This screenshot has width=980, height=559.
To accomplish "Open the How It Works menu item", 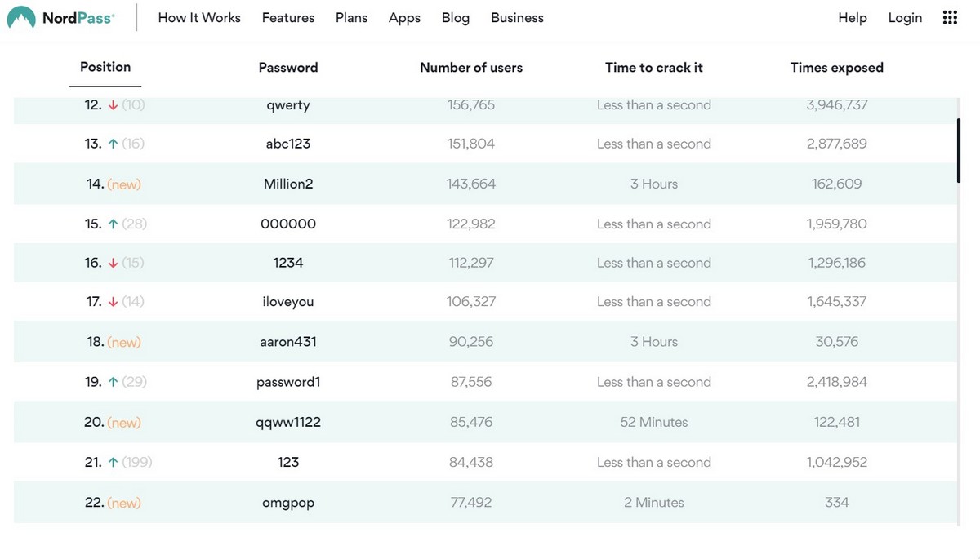I will 199,18.
